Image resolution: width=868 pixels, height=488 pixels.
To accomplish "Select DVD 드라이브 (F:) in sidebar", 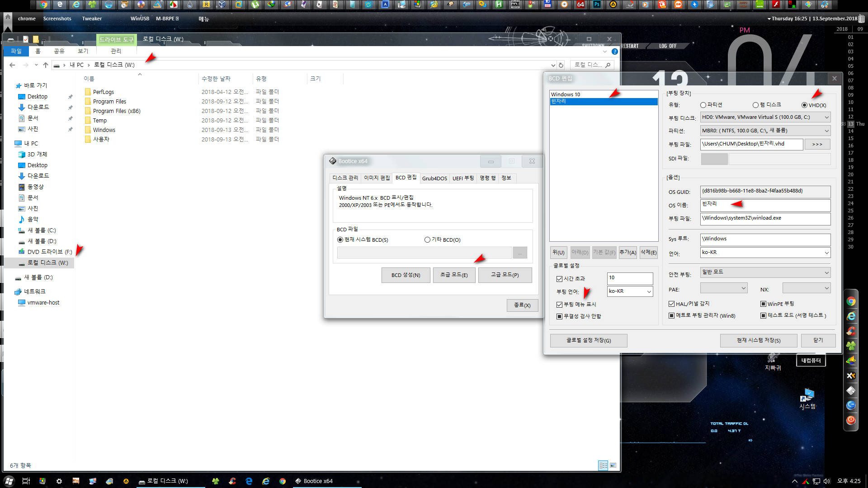I will point(49,252).
